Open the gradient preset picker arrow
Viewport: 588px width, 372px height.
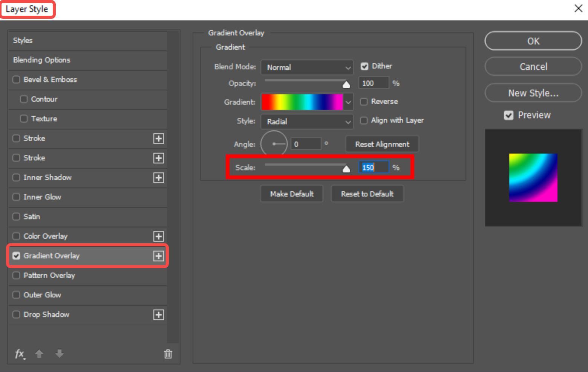click(x=348, y=102)
